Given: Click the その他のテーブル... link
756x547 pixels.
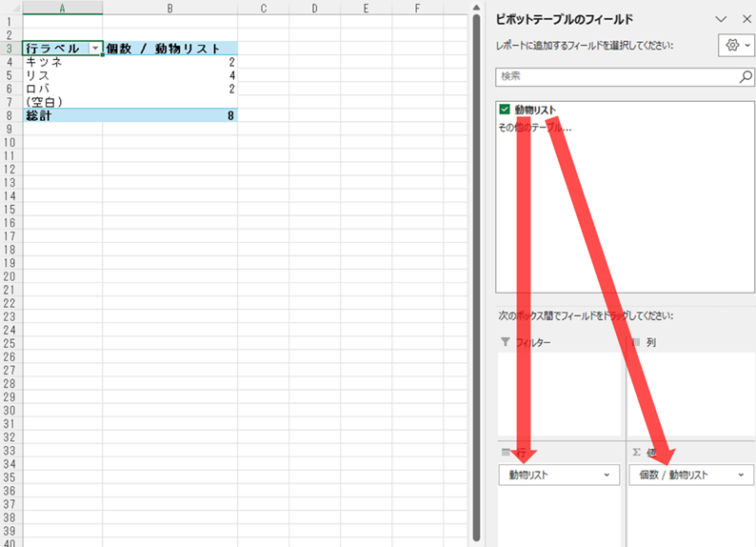Looking at the screenshot, I should (x=535, y=127).
